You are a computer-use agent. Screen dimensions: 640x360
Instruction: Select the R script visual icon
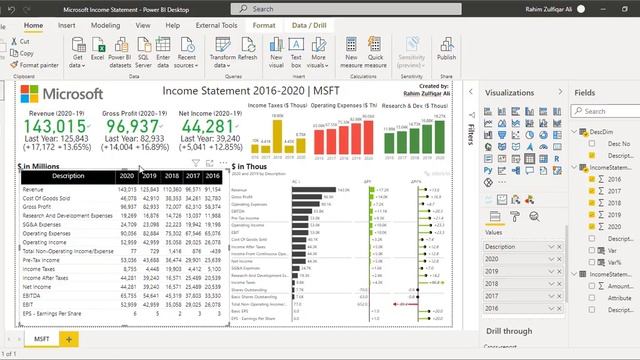click(557, 159)
